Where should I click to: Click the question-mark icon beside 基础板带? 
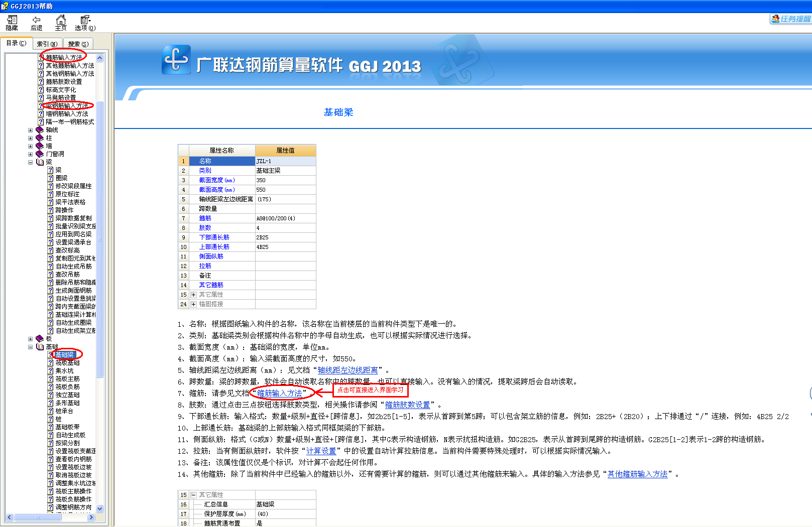click(x=50, y=427)
